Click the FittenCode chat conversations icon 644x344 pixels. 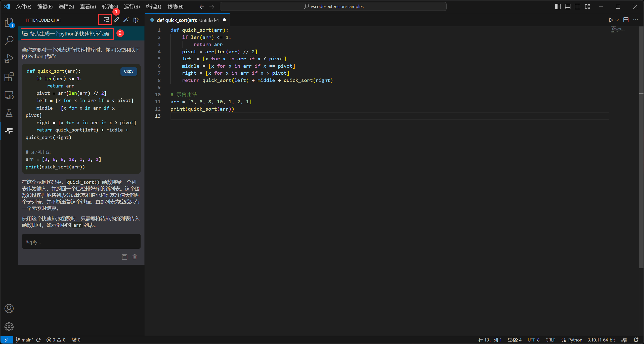106,20
